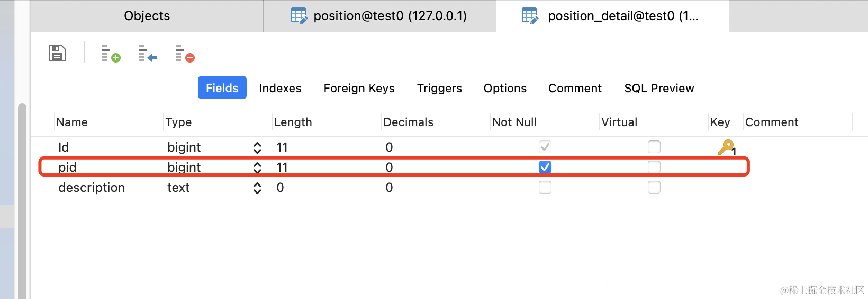Uncheck Not Null for pid field
Screen dimensions: 868x299
point(545,167)
